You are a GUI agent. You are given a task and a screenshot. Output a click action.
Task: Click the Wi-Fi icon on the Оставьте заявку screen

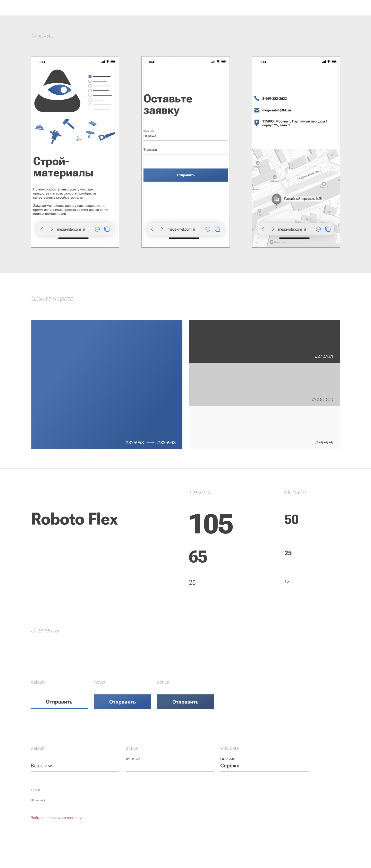[218, 62]
